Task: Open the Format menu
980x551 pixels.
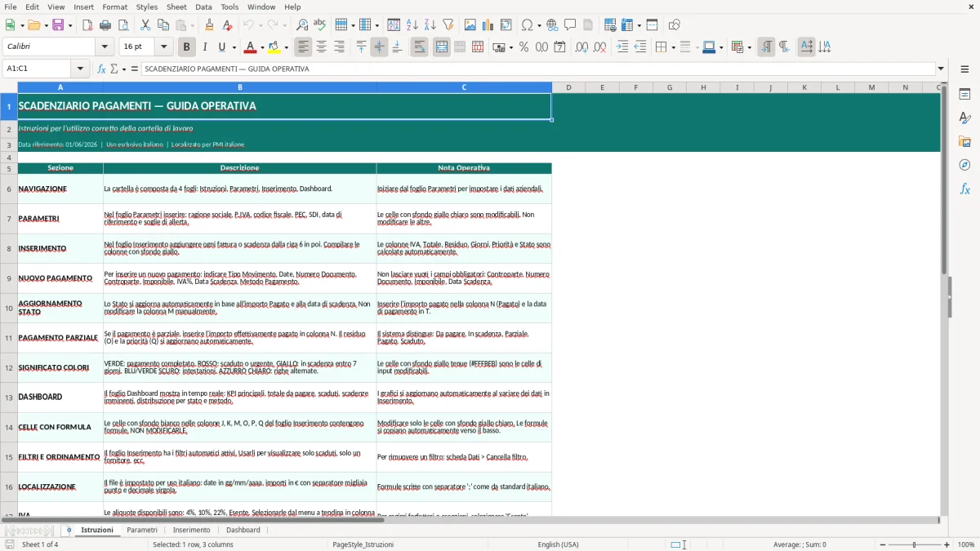Action: point(115,7)
